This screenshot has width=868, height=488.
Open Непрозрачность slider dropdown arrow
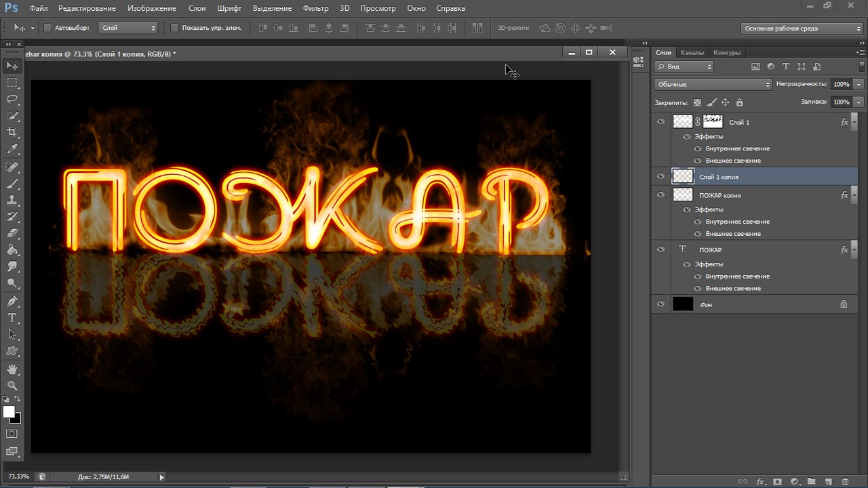click(859, 84)
